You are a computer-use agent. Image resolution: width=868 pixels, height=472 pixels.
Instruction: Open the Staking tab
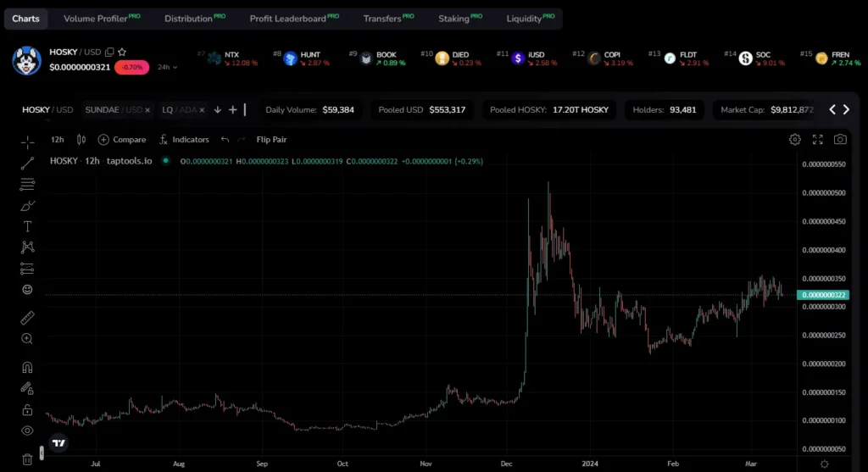460,19
